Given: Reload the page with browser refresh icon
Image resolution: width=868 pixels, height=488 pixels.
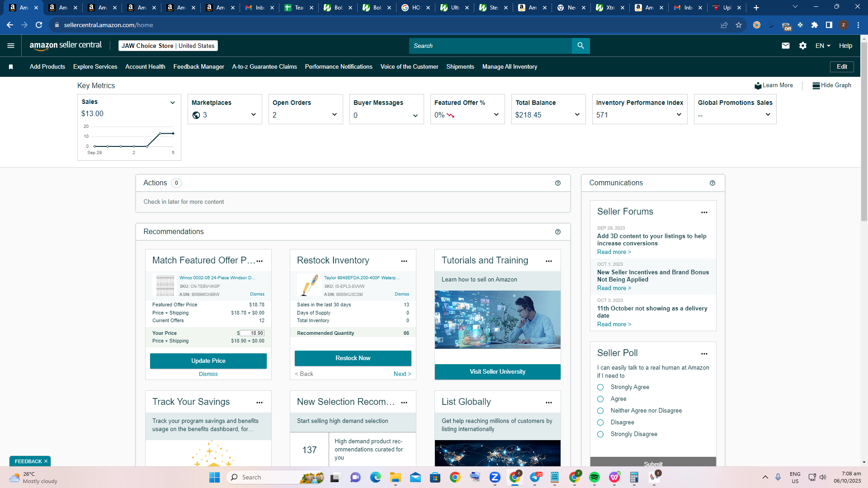Looking at the screenshot, I should (39, 25).
